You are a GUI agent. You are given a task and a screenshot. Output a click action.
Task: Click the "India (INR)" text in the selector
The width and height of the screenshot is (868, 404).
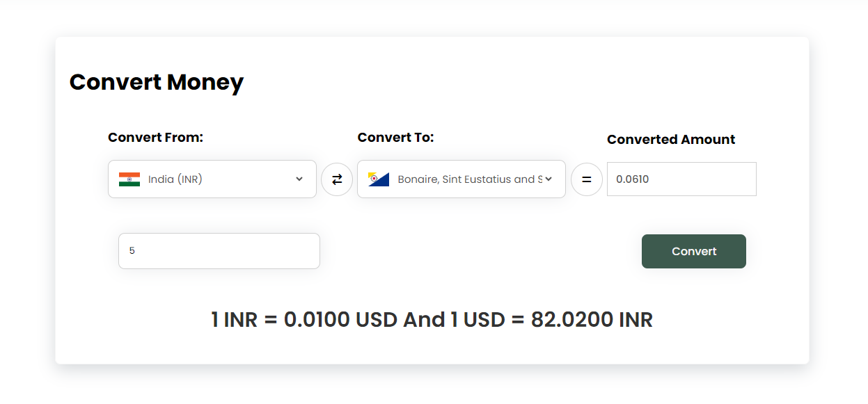[175, 179]
